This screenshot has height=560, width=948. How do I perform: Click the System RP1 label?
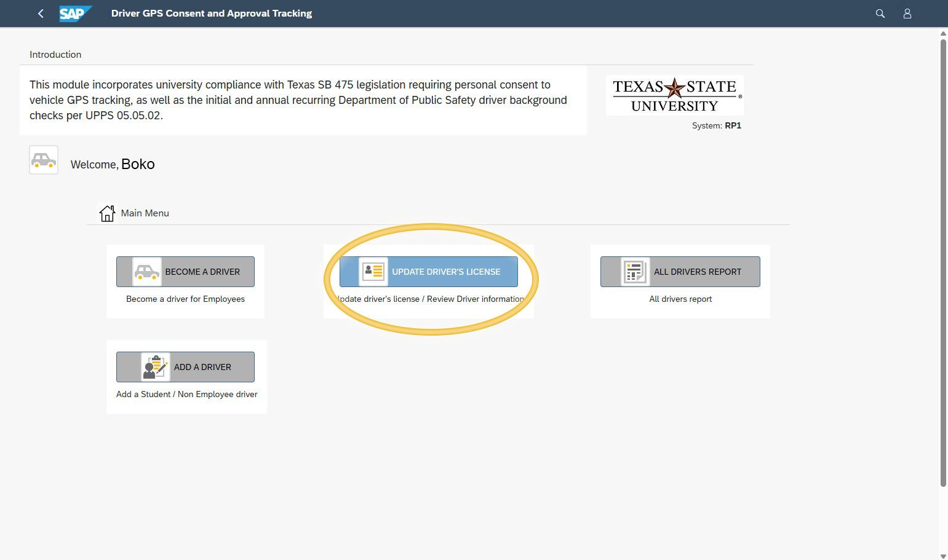716,125
